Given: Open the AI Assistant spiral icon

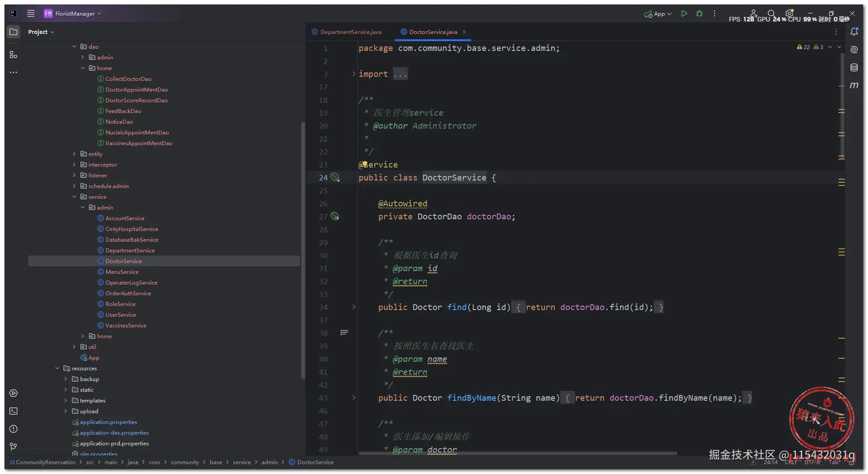Looking at the screenshot, I should 854,50.
